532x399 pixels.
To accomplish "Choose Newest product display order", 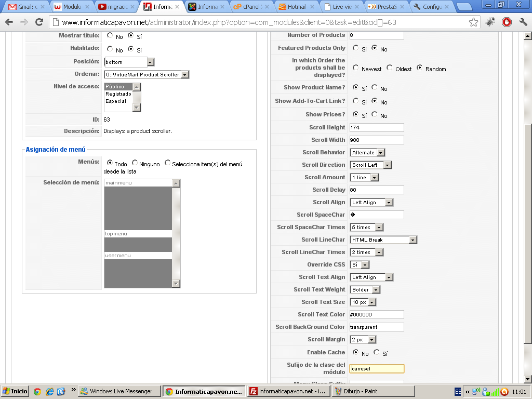I will click(x=355, y=68).
